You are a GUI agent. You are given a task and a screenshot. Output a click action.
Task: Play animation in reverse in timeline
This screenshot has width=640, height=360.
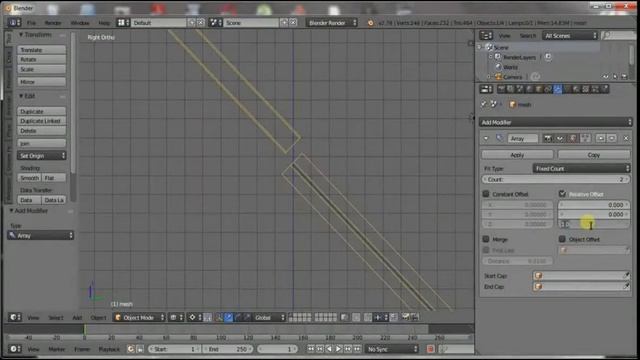tap(329, 349)
